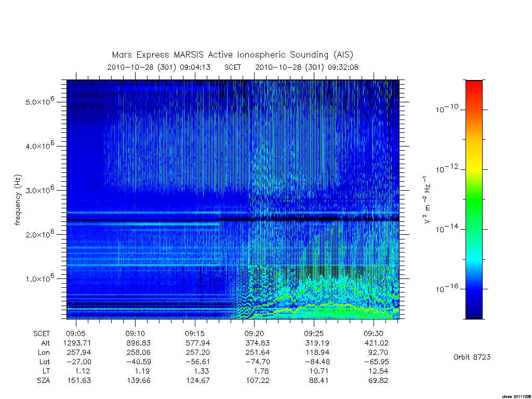Click the Orbit 8723 label
Screen dimensions: 532x399
coord(472,357)
